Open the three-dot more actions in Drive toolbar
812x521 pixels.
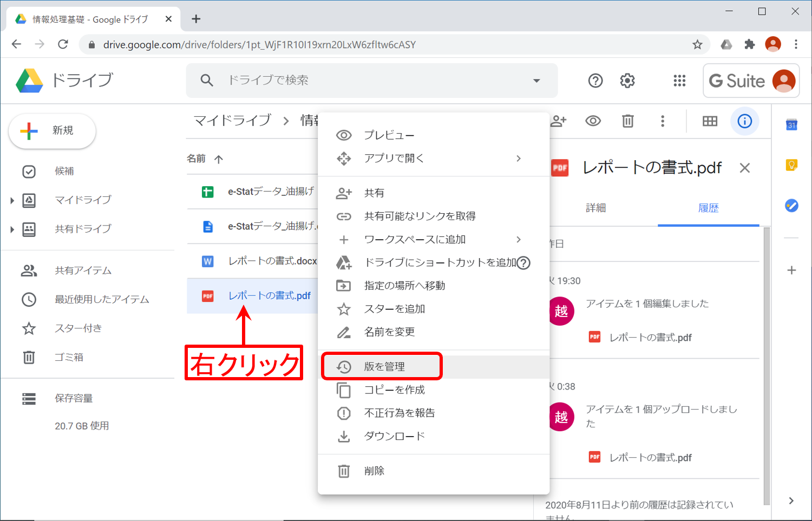(663, 121)
